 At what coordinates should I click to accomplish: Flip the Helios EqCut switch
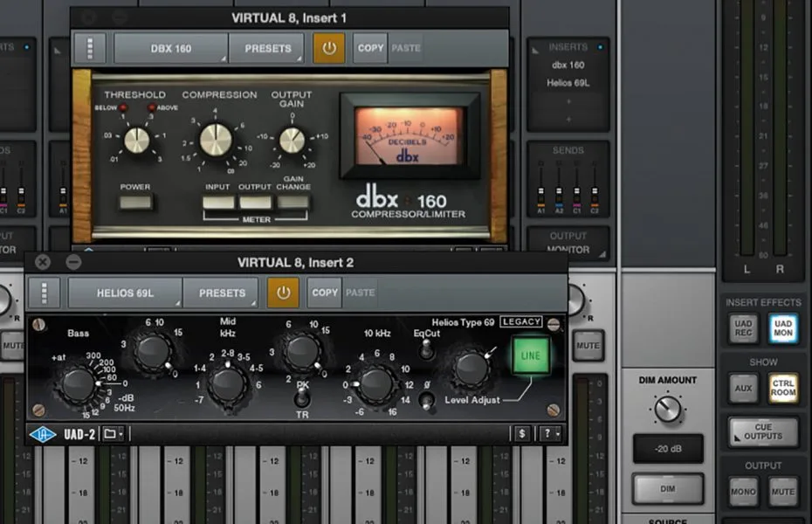(426, 349)
